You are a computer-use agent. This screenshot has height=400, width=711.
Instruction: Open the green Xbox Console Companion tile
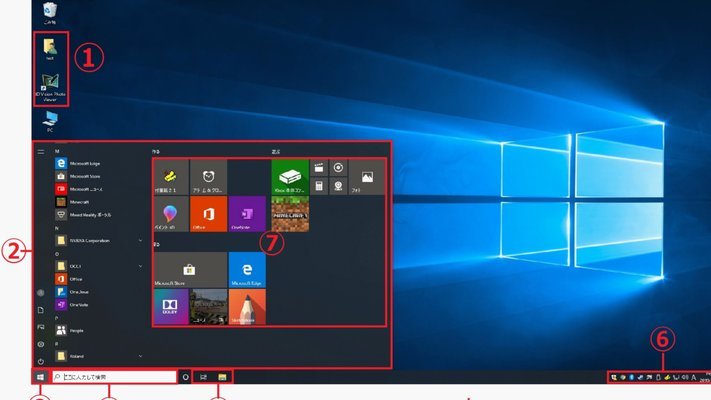click(x=290, y=177)
